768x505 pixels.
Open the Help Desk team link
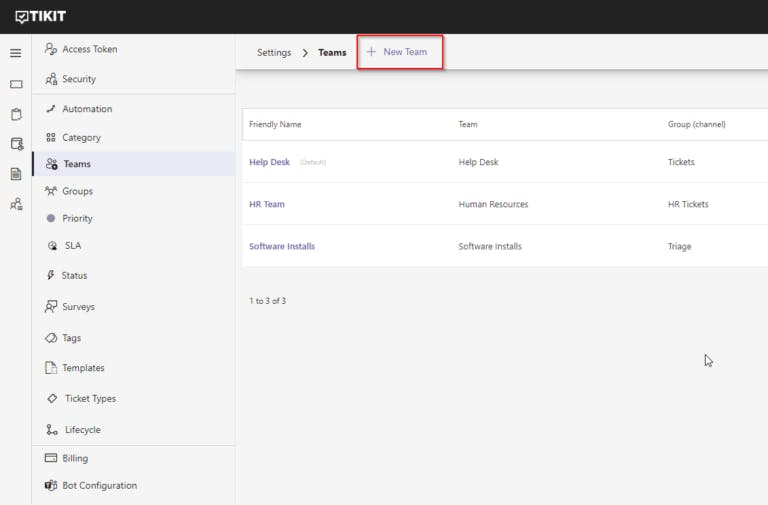click(269, 162)
